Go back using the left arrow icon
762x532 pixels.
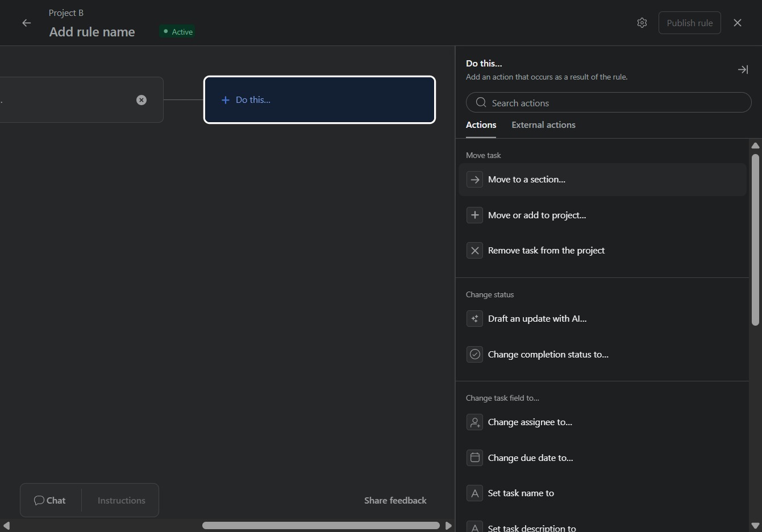click(x=26, y=23)
